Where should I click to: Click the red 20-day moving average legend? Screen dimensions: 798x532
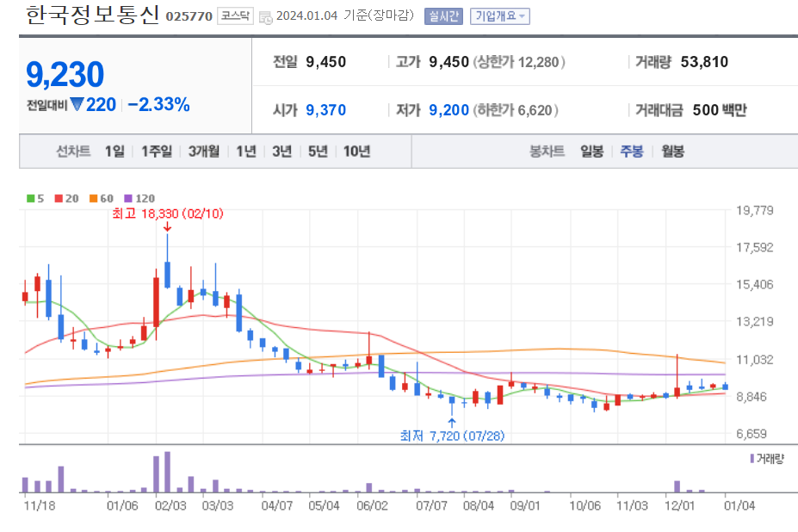(x=66, y=198)
